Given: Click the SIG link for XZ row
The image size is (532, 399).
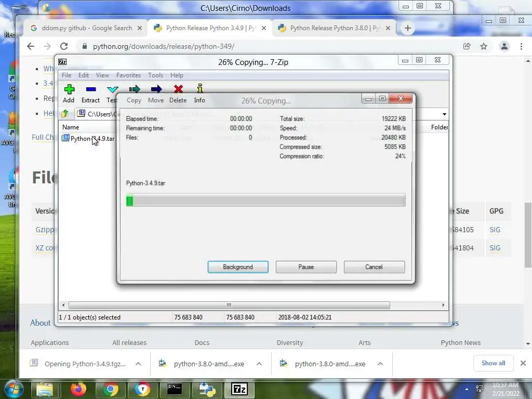Looking at the screenshot, I should (x=495, y=248).
